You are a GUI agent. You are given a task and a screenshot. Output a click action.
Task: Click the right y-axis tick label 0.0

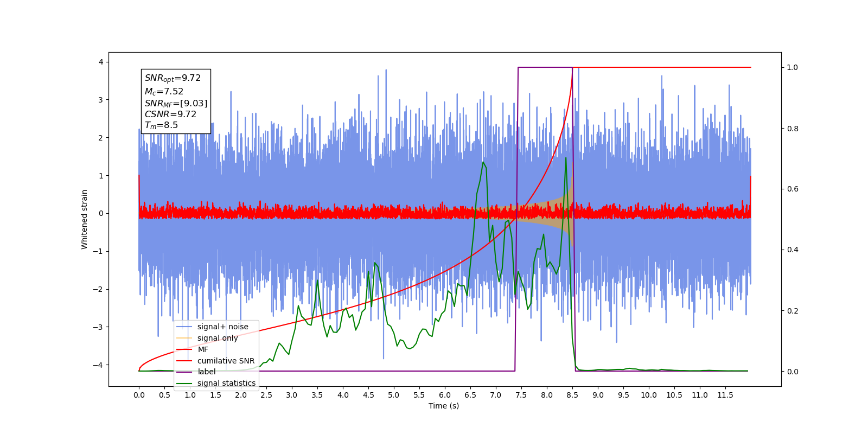click(x=793, y=372)
